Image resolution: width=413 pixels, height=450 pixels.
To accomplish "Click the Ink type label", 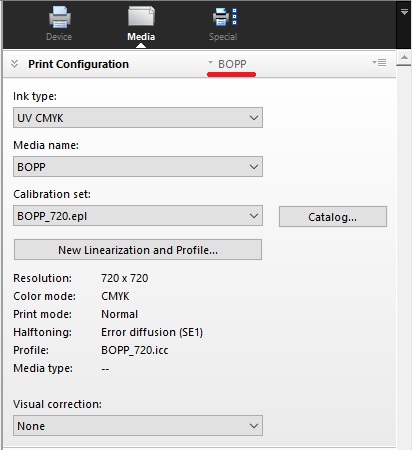I will coord(35,96).
